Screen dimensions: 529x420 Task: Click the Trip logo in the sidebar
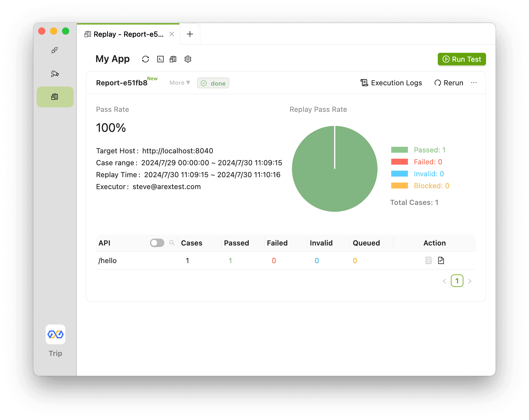[x=55, y=334]
